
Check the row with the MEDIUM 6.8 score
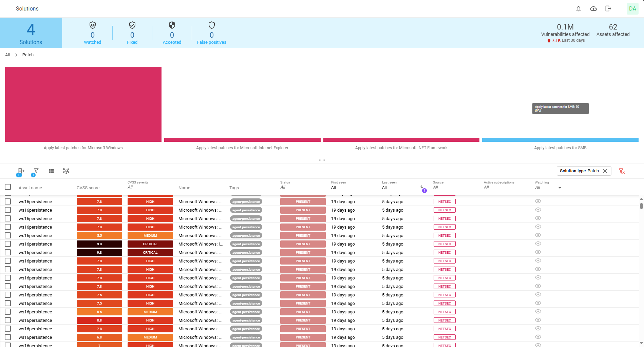click(x=8, y=337)
